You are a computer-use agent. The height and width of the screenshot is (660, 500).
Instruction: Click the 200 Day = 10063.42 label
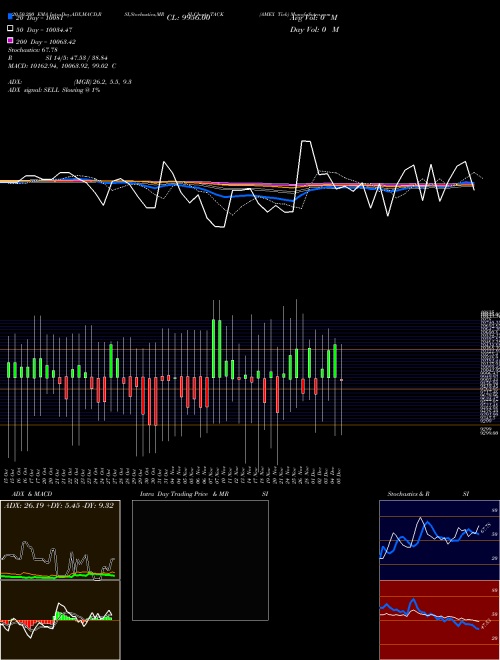click(x=46, y=42)
